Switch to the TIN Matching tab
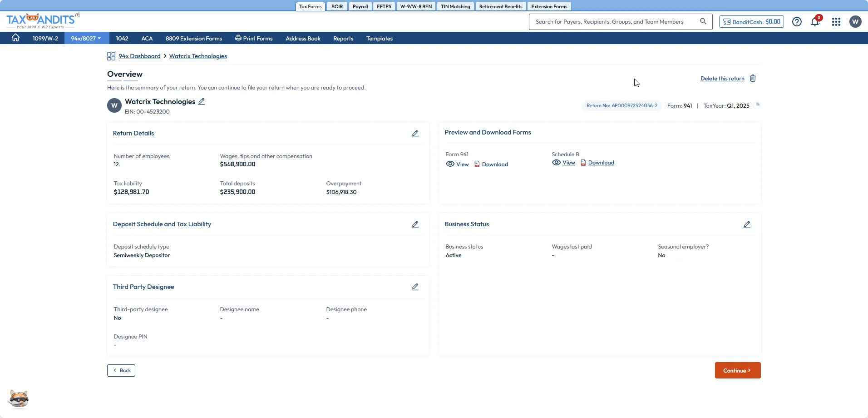 point(455,6)
